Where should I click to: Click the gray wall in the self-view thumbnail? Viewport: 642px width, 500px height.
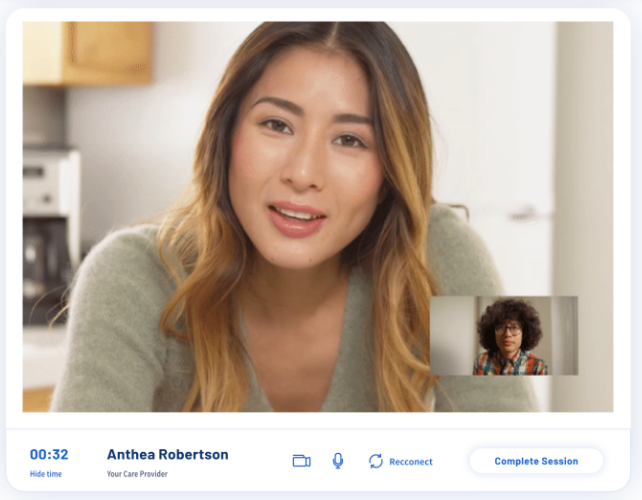[x=450, y=330]
